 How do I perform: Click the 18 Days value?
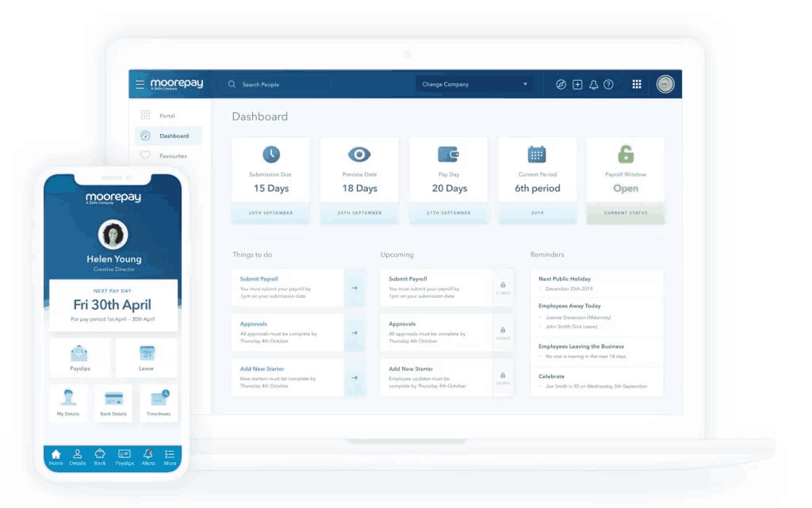pyautogui.click(x=359, y=189)
